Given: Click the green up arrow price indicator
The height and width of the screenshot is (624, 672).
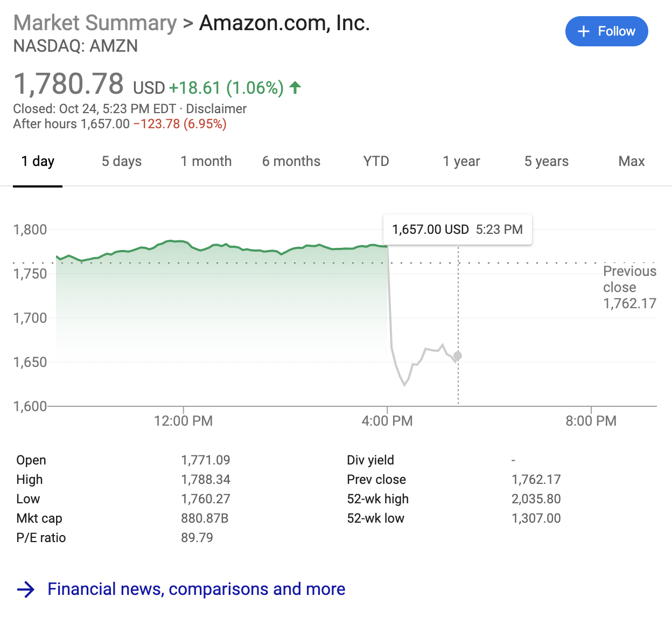Looking at the screenshot, I should (295, 87).
